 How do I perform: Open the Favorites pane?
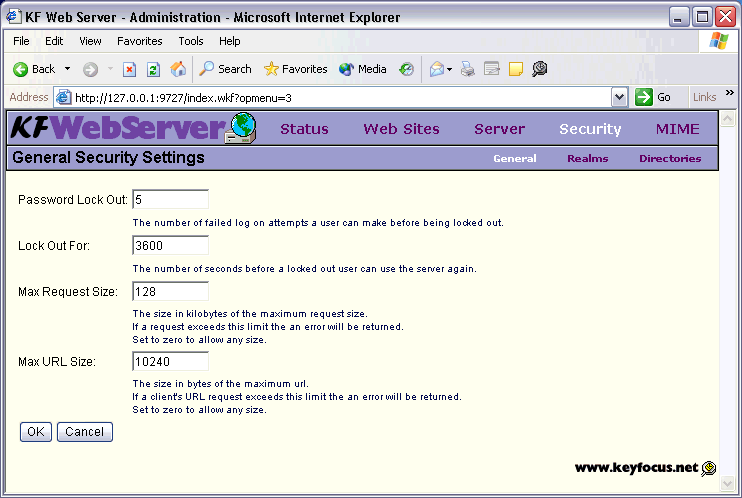pos(295,69)
